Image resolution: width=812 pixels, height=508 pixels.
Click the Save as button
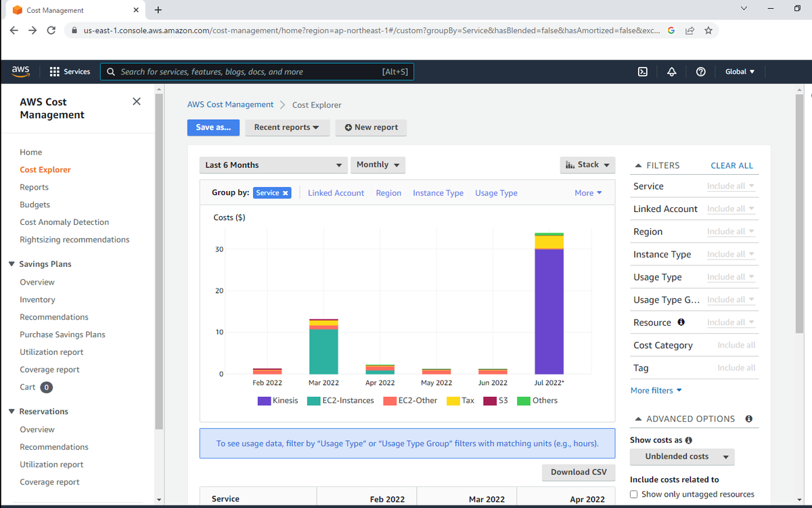tap(213, 127)
